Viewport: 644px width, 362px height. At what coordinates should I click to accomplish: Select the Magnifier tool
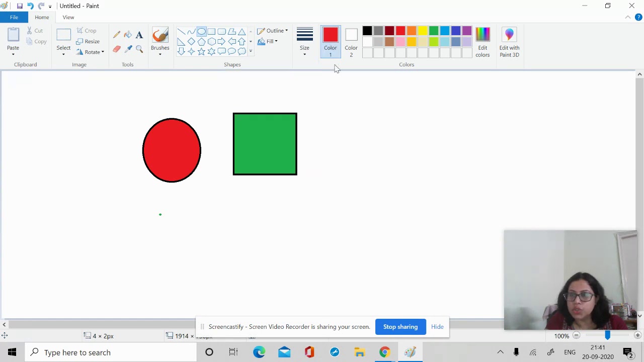point(139,49)
